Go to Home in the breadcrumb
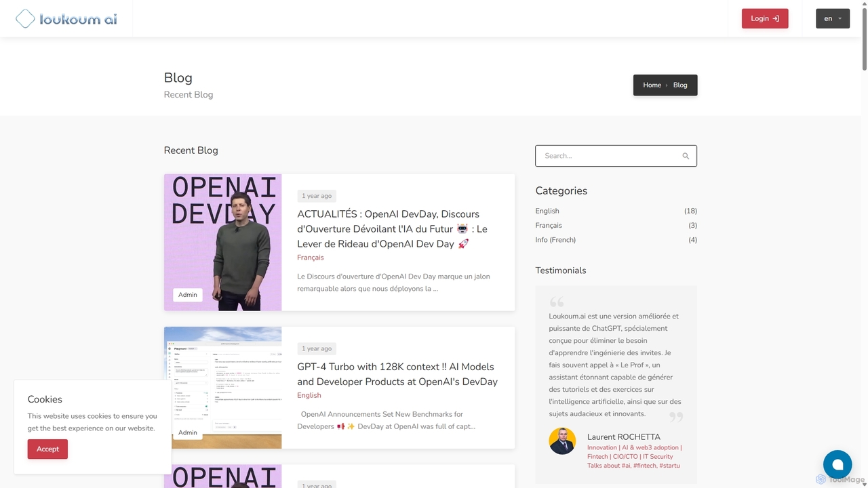868x488 pixels. click(x=652, y=85)
